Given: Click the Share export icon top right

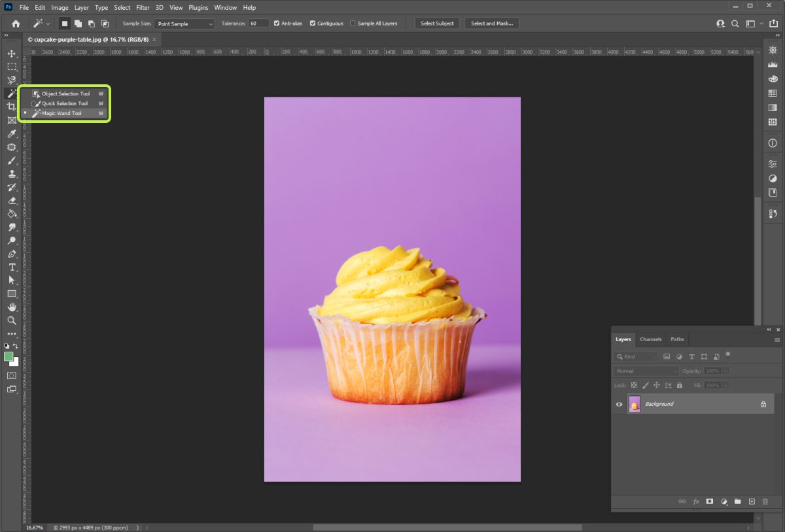Looking at the screenshot, I should coord(773,24).
